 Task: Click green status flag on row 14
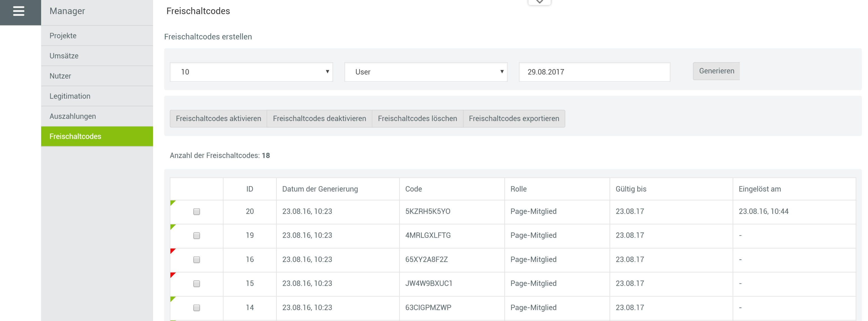173,299
